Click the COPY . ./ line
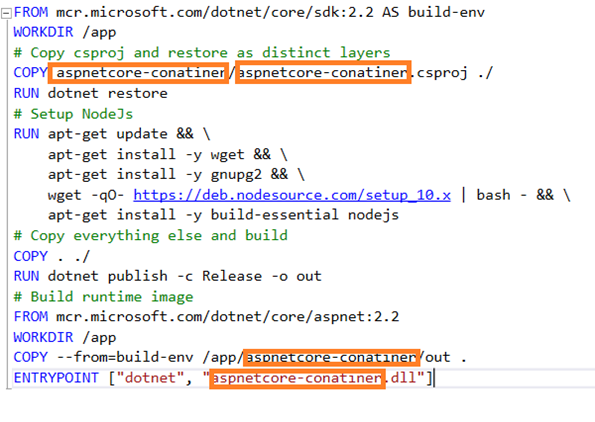 point(52,256)
